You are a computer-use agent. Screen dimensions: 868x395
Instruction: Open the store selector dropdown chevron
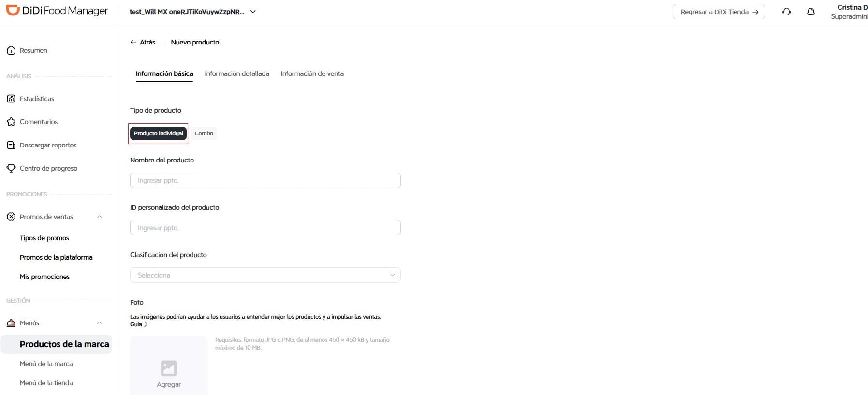[x=253, y=12]
